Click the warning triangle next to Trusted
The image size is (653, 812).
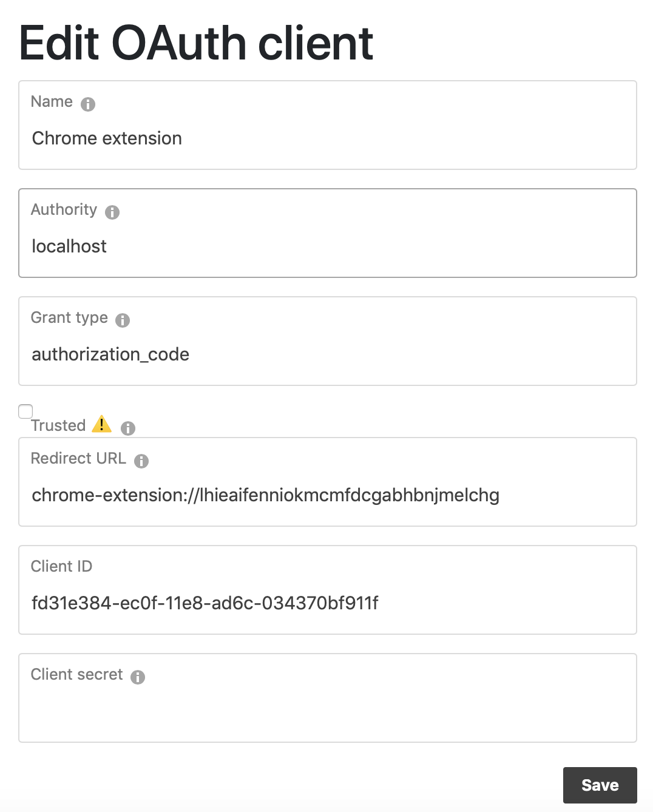point(102,425)
